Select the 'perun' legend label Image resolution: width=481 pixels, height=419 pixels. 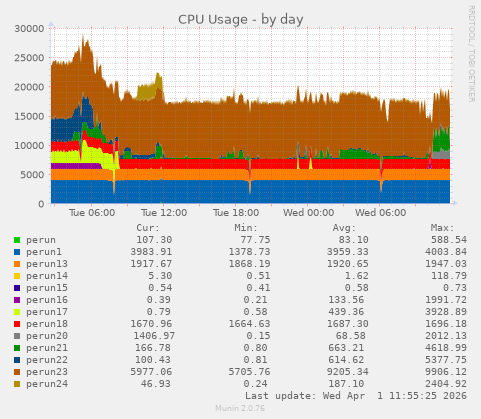tap(41, 240)
